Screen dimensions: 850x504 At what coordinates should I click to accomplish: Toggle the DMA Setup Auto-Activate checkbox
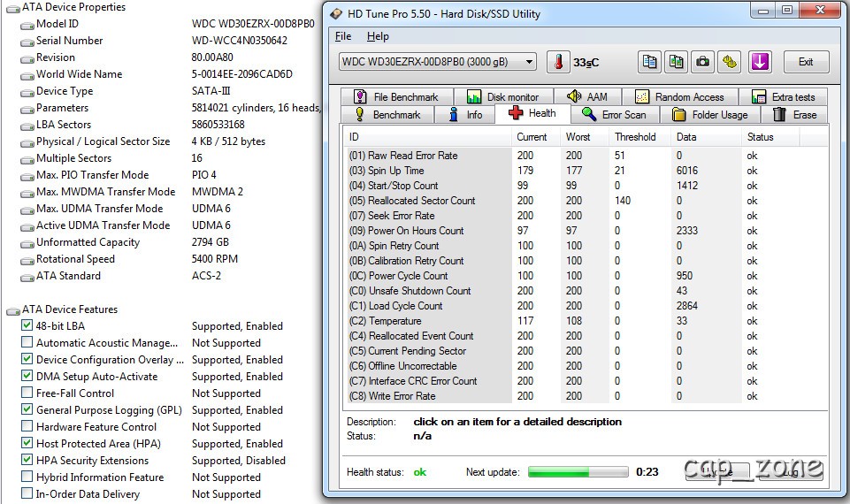(27, 376)
